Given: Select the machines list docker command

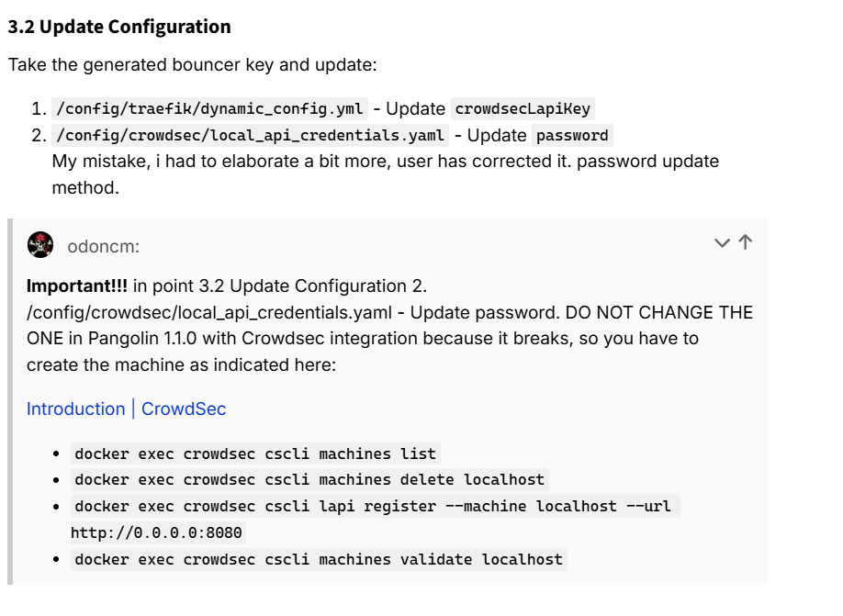Looking at the screenshot, I should click(x=255, y=454).
